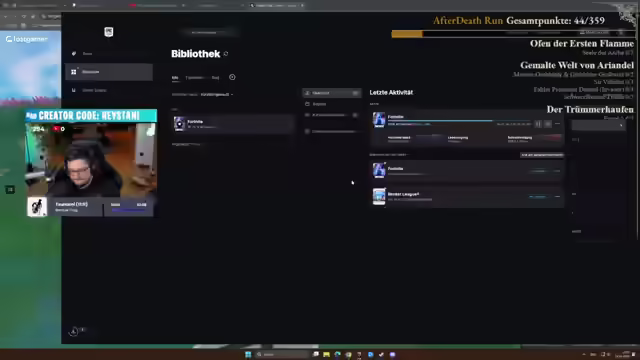Click 'Ofen der Ersten Flamme' overlay text

(x=582, y=44)
